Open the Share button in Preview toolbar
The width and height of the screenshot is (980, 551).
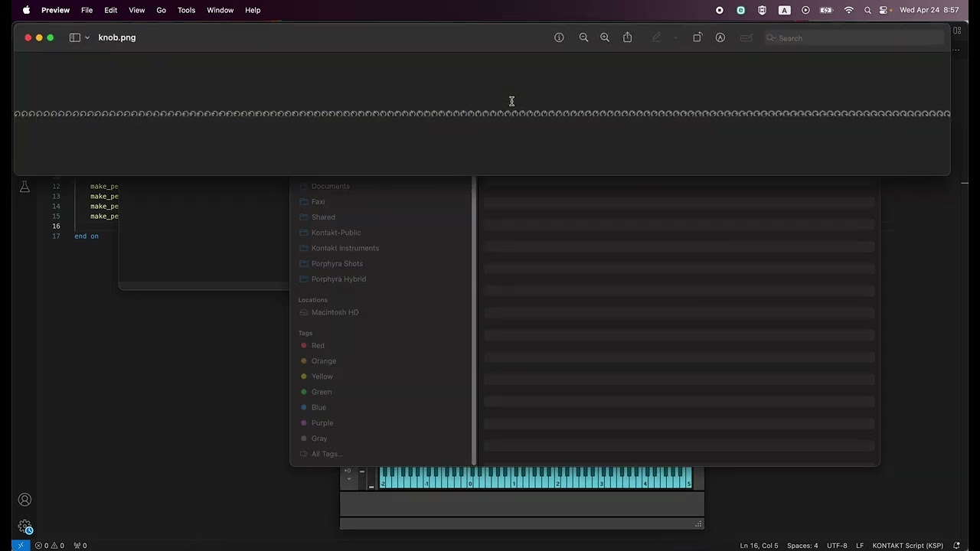point(627,37)
